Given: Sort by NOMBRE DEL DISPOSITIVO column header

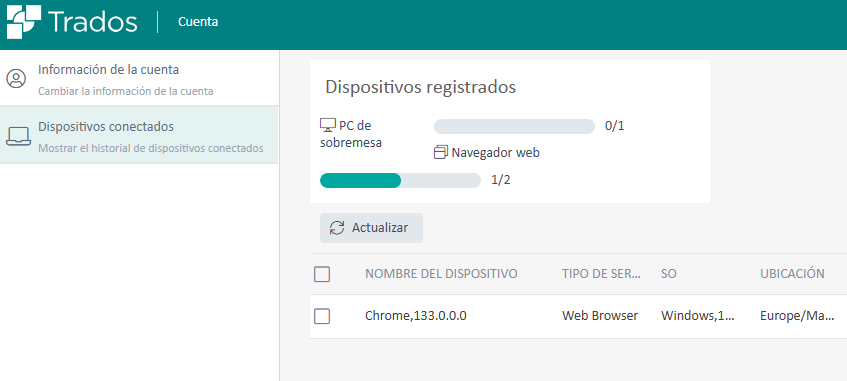Looking at the screenshot, I should coord(441,273).
